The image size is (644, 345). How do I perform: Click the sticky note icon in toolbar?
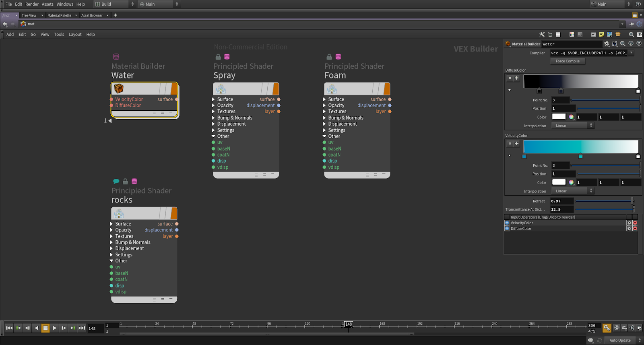click(601, 35)
